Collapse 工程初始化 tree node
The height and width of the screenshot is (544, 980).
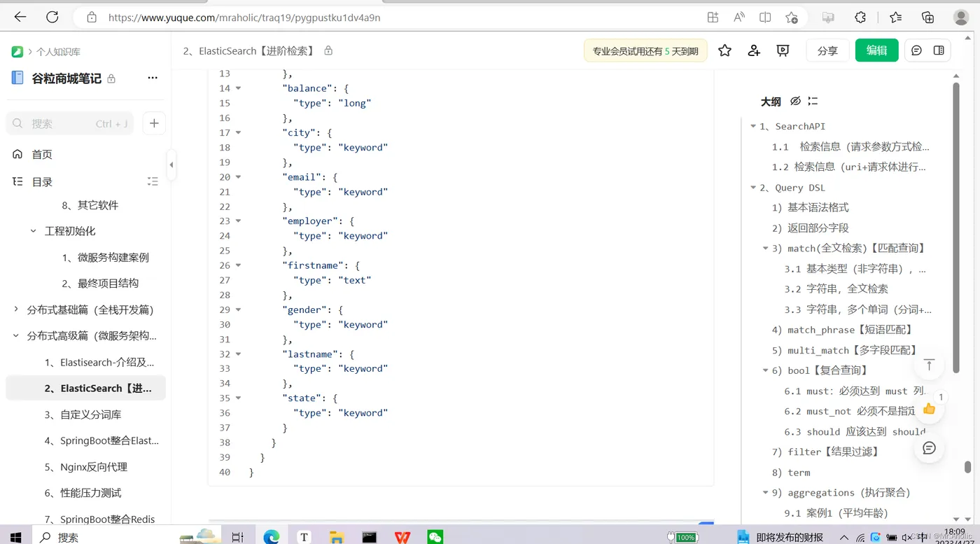tap(33, 231)
